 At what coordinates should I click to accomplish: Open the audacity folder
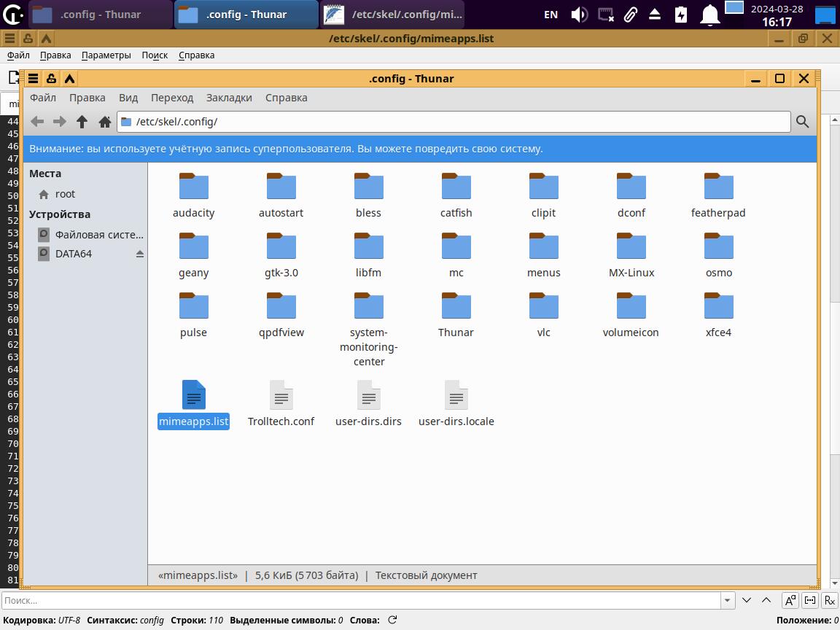tap(193, 195)
